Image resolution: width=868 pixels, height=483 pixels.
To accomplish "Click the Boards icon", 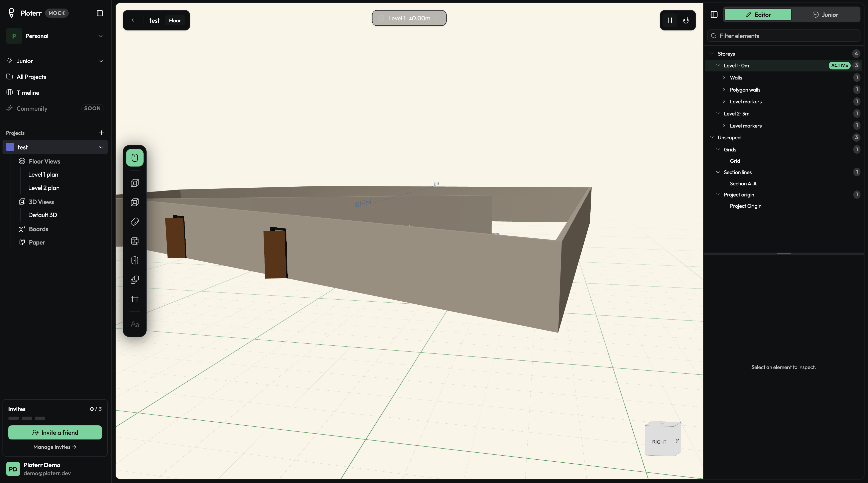I will [x=22, y=229].
